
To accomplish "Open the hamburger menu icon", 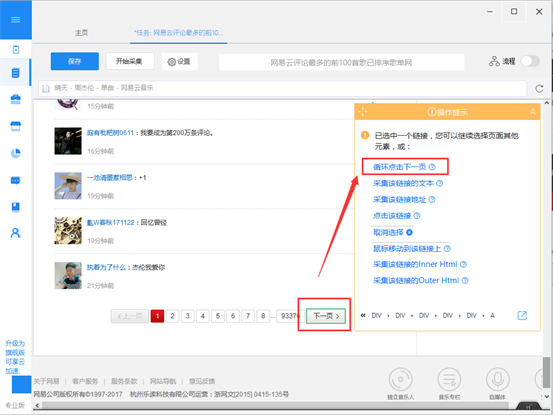I will click(16, 20).
